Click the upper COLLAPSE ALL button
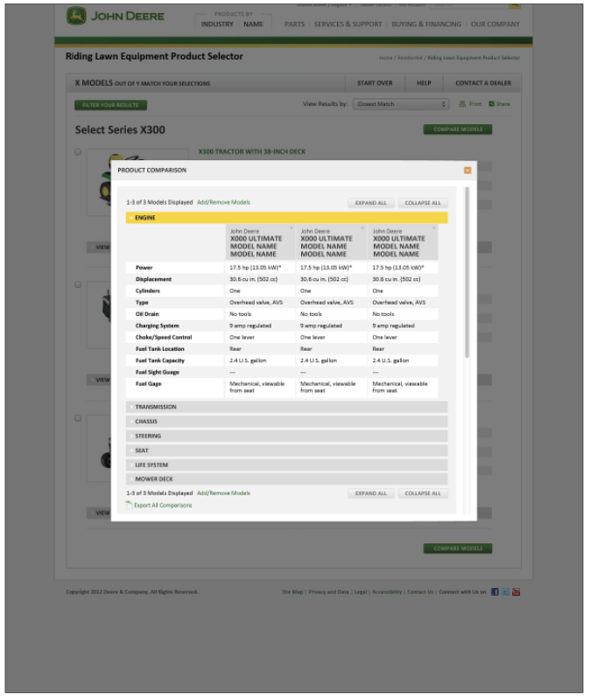 [x=423, y=203]
